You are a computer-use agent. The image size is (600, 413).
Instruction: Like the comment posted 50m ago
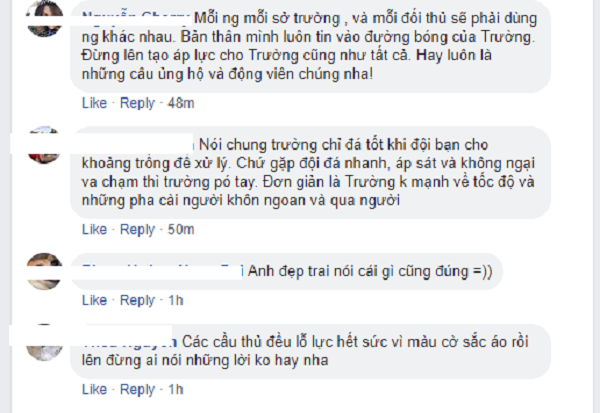94,229
